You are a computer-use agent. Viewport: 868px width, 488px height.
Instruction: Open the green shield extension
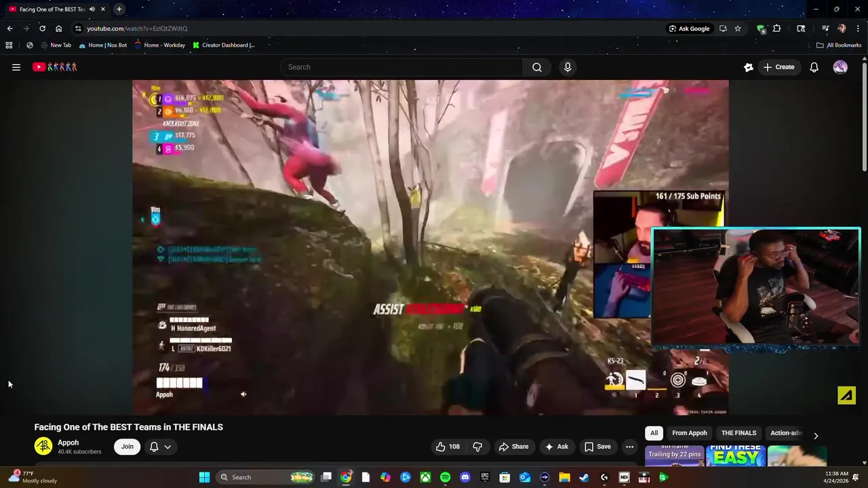[761, 28]
